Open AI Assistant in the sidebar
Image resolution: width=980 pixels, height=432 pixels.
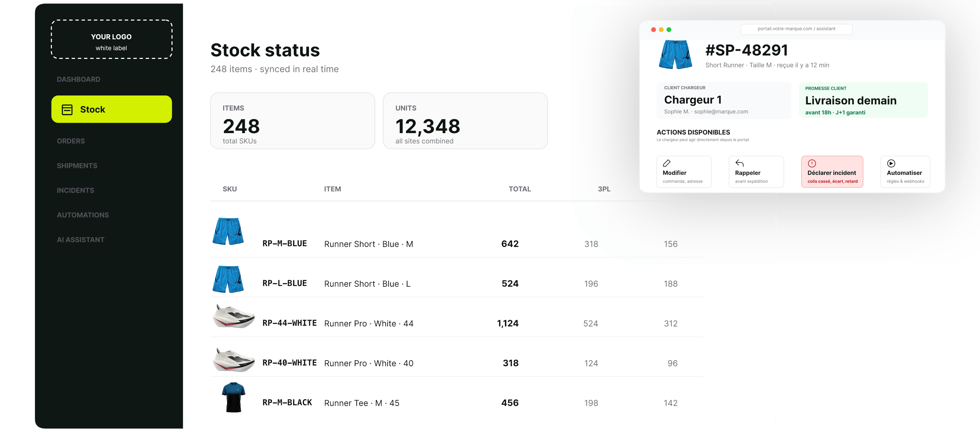click(x=80, y=240)
